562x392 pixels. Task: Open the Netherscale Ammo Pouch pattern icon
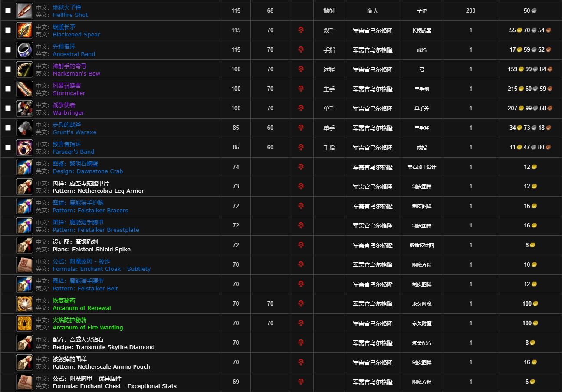[25, 362]
